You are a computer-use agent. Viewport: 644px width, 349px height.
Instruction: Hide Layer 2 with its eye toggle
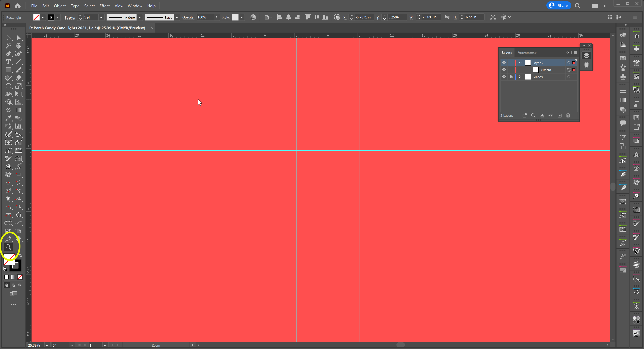point(504,63)
